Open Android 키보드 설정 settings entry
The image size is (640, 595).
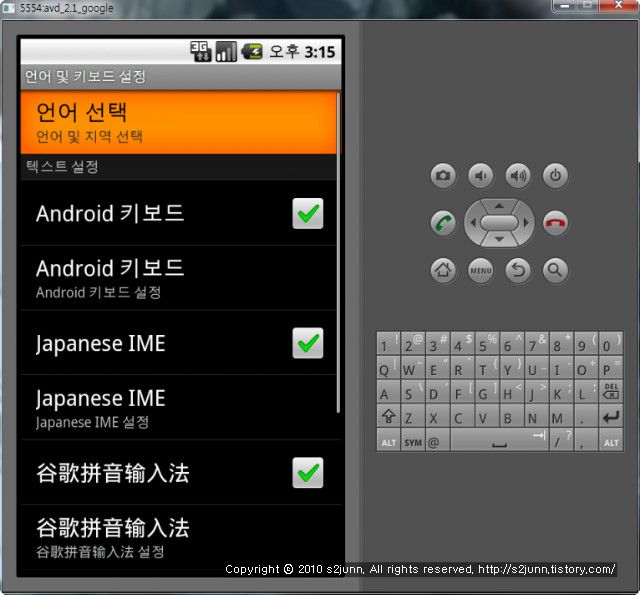pos(179,278)
